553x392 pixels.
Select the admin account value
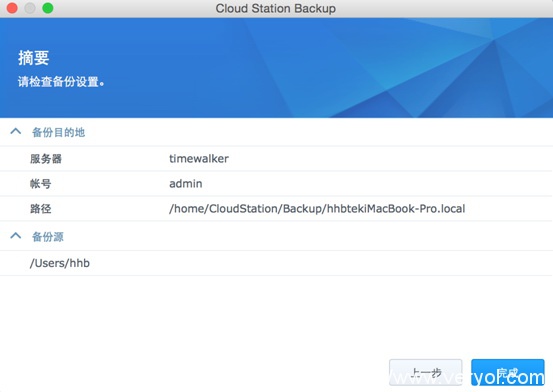tap(186, 183)
